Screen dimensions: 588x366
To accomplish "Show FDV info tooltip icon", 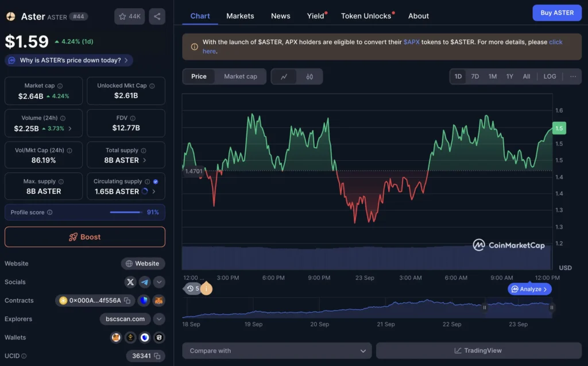I will [x=133, y=118].
